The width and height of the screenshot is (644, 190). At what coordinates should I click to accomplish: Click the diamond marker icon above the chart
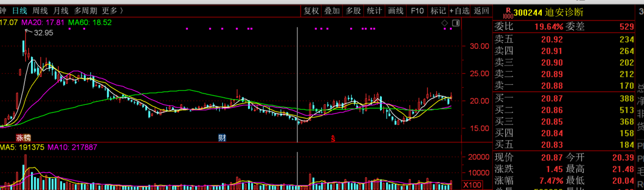(444, 23)
